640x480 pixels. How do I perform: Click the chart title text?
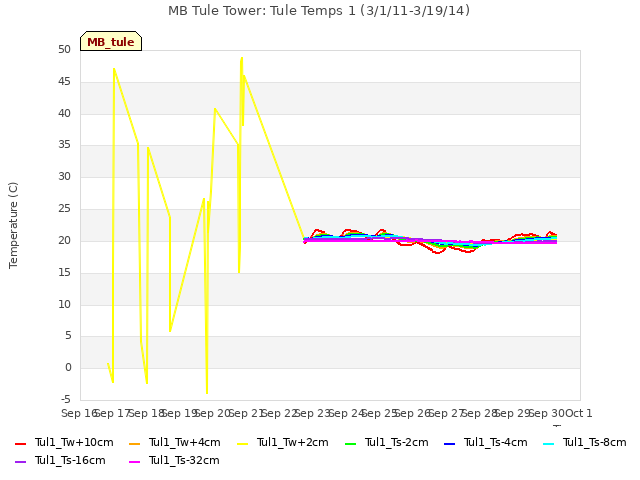coord(319,11)
